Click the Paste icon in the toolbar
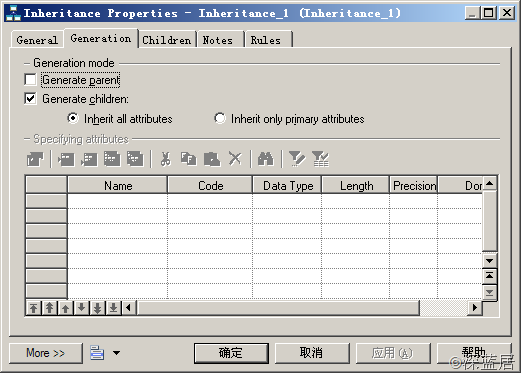The width and height of the screenshot is (521, 373). tap(212, 159)
